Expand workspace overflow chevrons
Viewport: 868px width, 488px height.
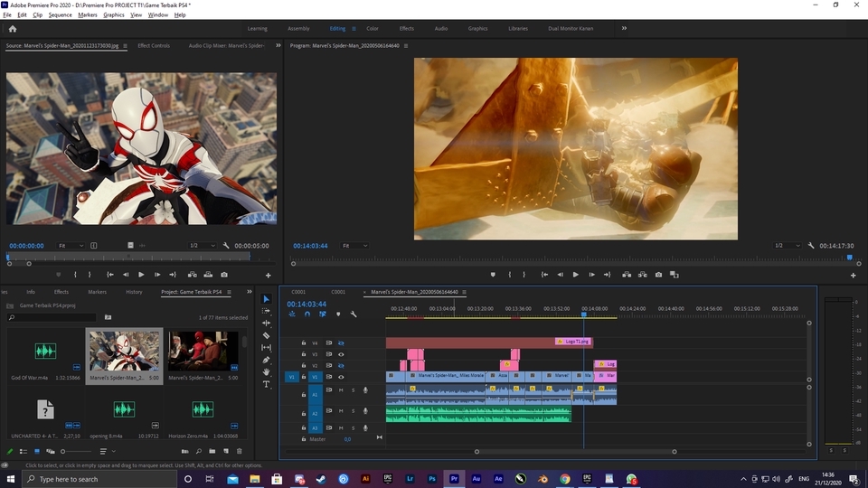[x=624, y=28]
